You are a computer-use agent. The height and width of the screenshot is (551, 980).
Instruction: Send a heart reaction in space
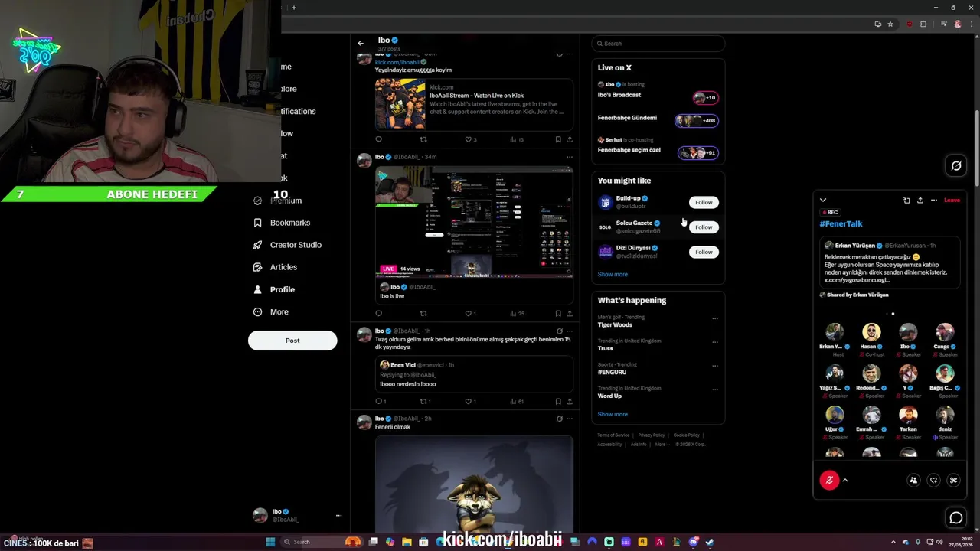(933, 480)
